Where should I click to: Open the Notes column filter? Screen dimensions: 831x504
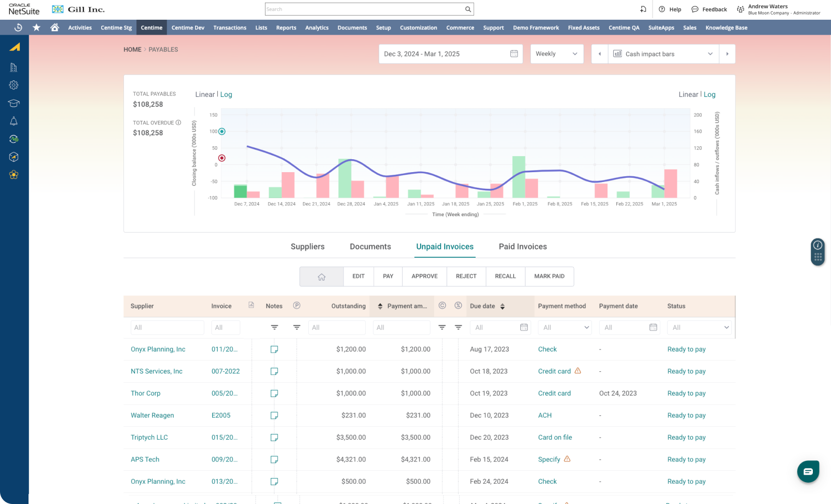[274, 328]
